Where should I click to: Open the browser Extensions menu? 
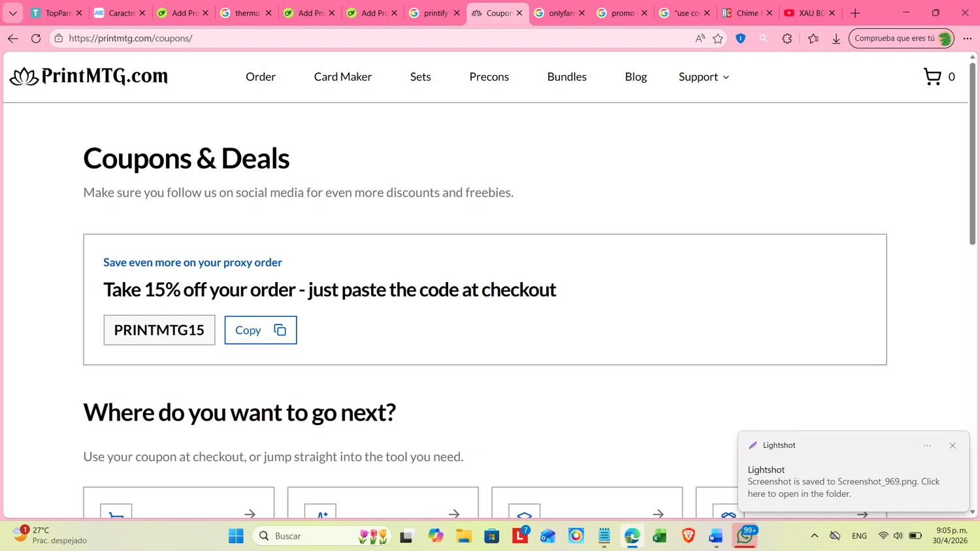[787, 39]
